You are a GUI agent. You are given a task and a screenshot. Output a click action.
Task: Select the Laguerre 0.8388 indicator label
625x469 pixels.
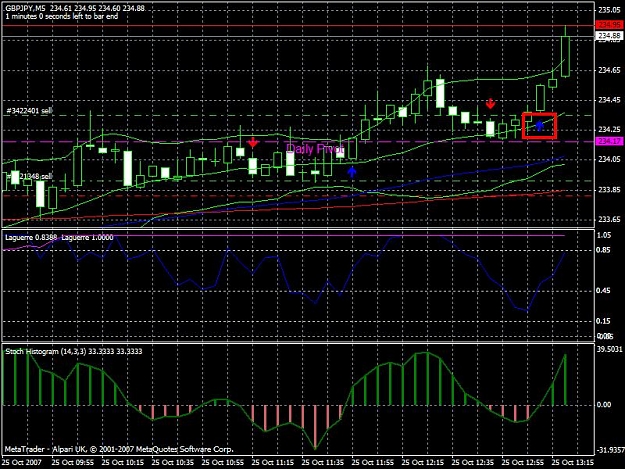tap(31, 237)
